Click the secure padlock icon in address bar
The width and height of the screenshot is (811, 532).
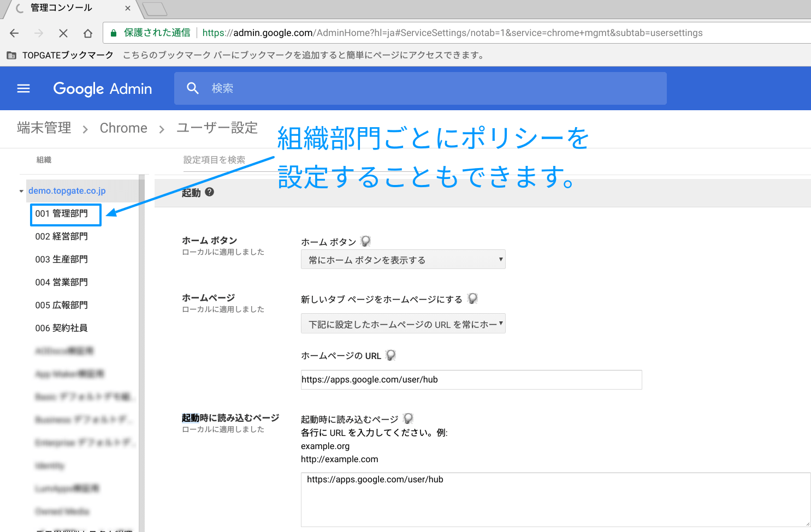[x=114, y=33]
